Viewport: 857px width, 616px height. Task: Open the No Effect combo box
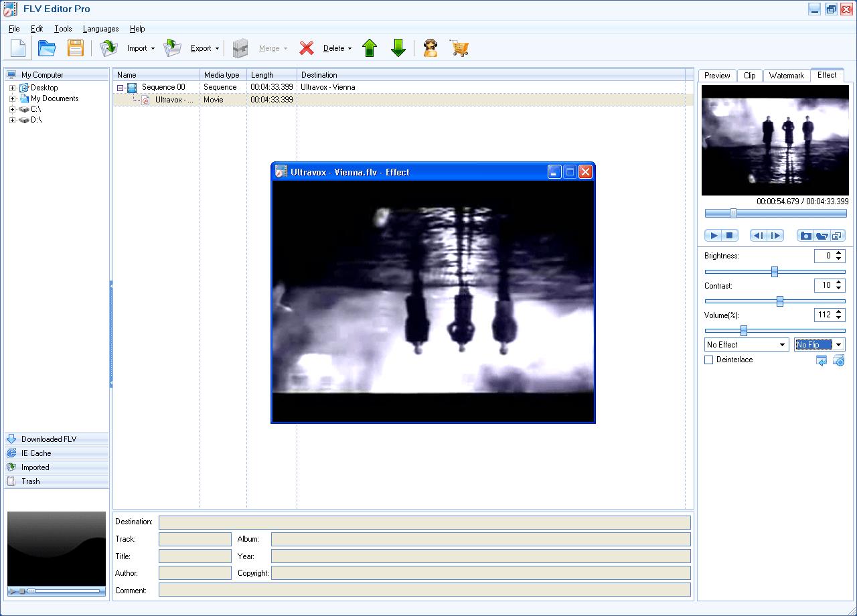coord(747,345)
